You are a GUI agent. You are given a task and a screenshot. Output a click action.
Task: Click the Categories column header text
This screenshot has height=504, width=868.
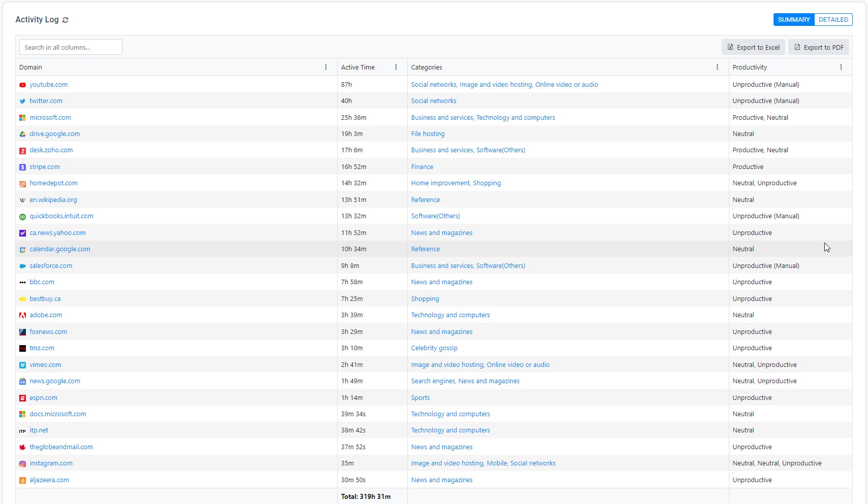426,67
